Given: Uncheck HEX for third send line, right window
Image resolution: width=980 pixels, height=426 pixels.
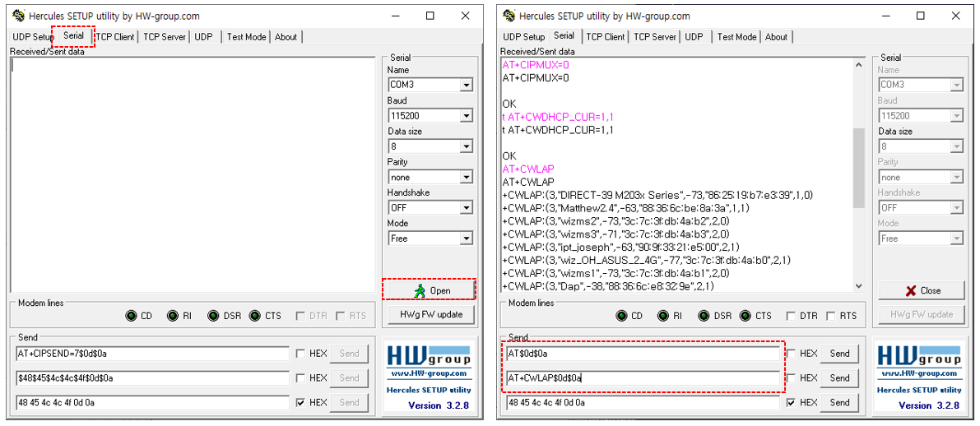Looking at the screenshot, I should (792, 402).
